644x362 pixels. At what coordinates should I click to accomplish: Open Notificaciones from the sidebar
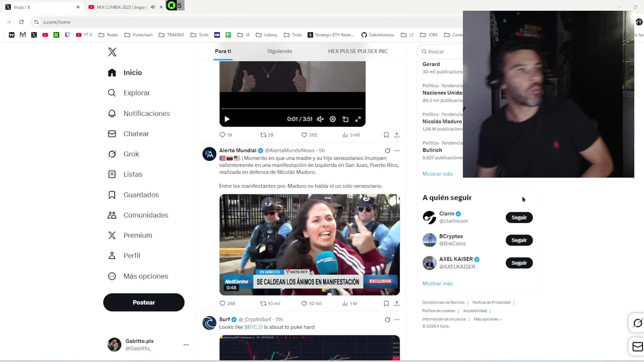pos(139,114)
